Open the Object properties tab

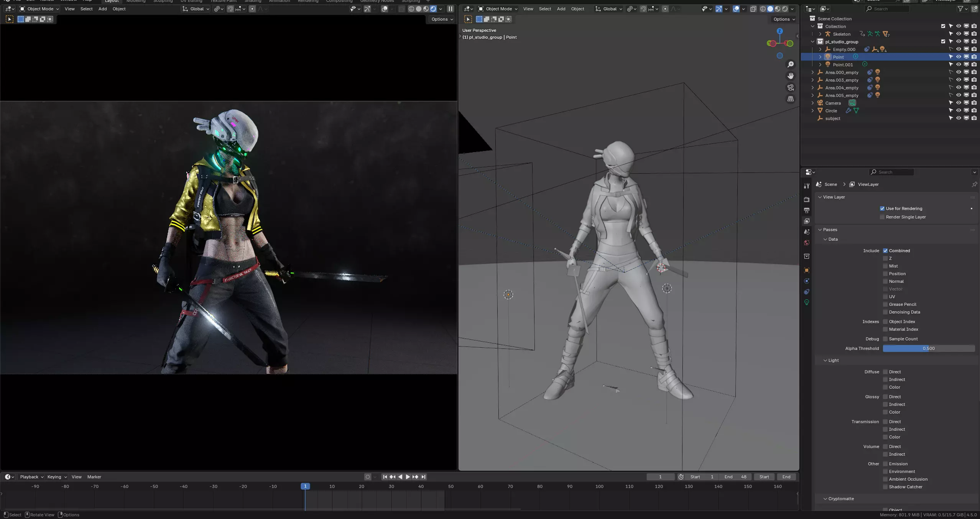[x=807, y=270]
